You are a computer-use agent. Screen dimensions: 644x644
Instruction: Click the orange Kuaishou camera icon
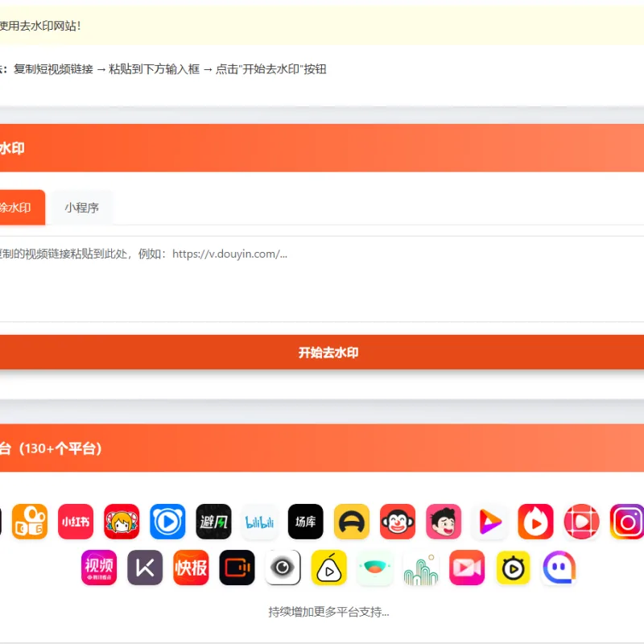tap(30, 522)
